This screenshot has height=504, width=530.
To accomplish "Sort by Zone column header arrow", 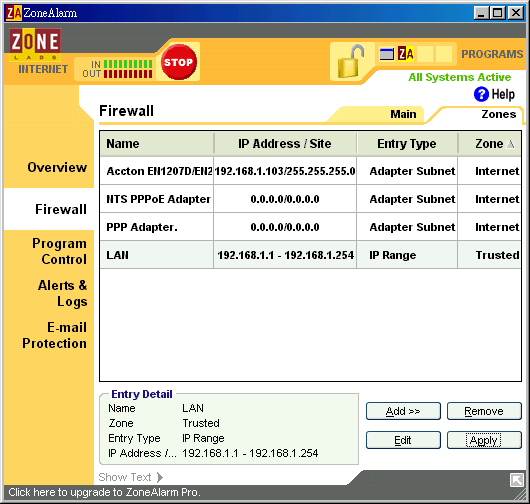I will (511, 144).
